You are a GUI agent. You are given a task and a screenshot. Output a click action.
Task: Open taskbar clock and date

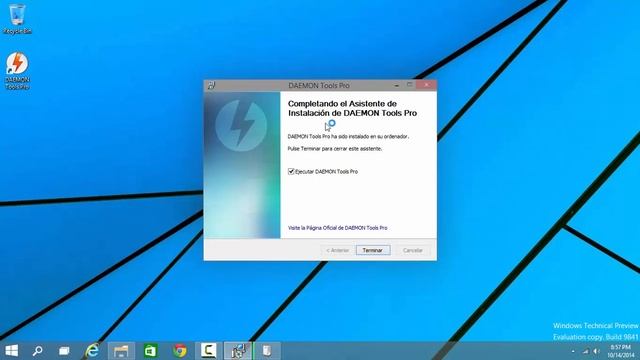pyautogui.click(x=620, y=351)
